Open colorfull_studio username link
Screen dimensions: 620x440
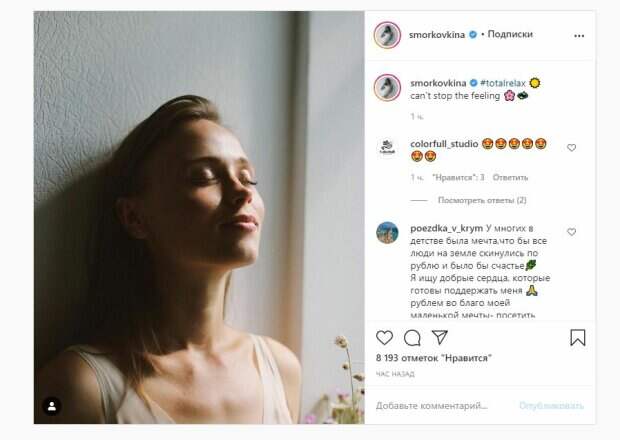click(444, 144)
